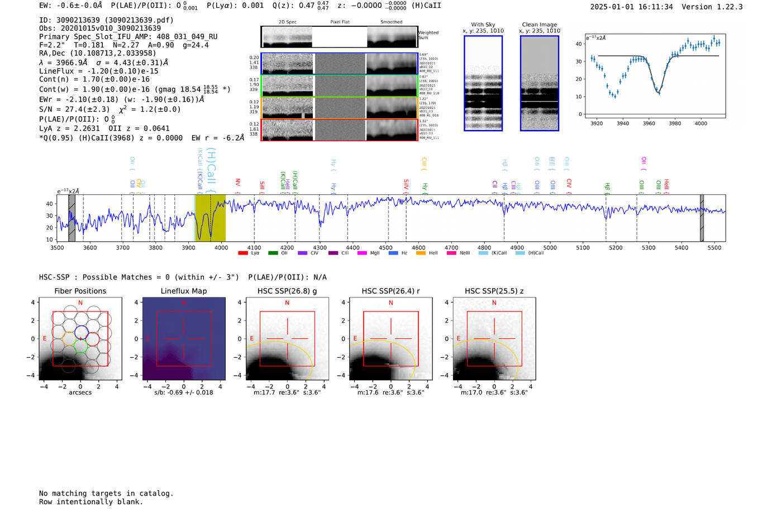
Task: Select the orange-bordered 2D spectrum row
Action: 340,108
